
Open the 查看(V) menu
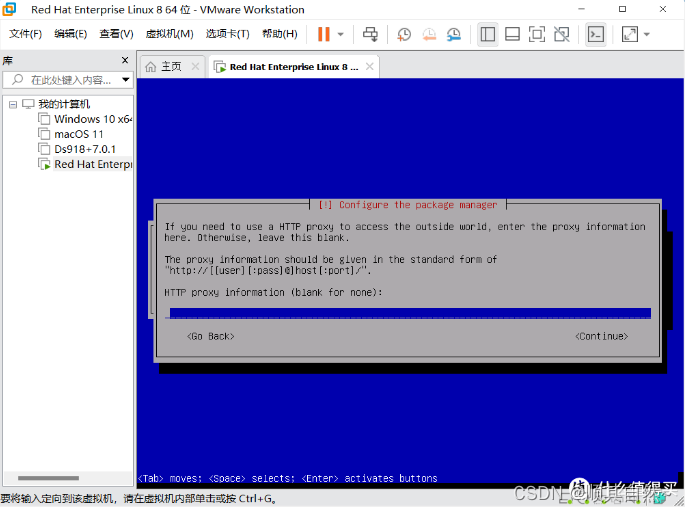click(116, 34)
